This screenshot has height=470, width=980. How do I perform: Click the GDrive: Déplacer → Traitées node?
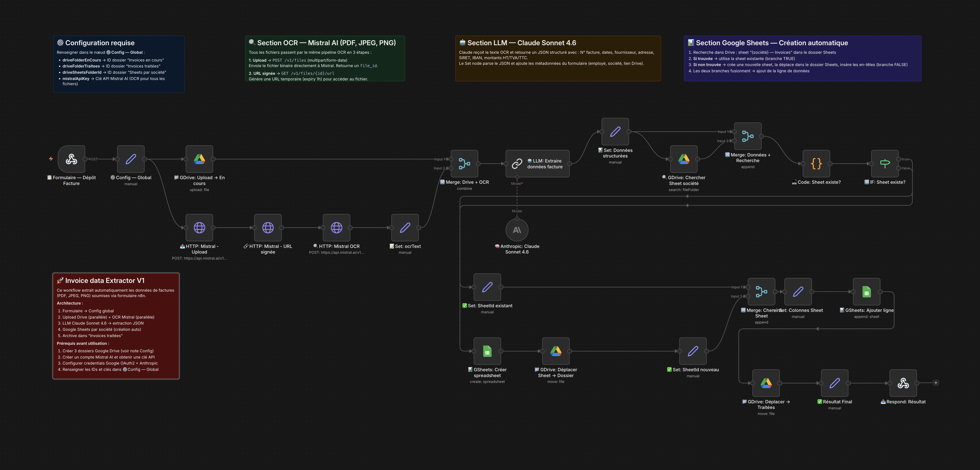766,383
